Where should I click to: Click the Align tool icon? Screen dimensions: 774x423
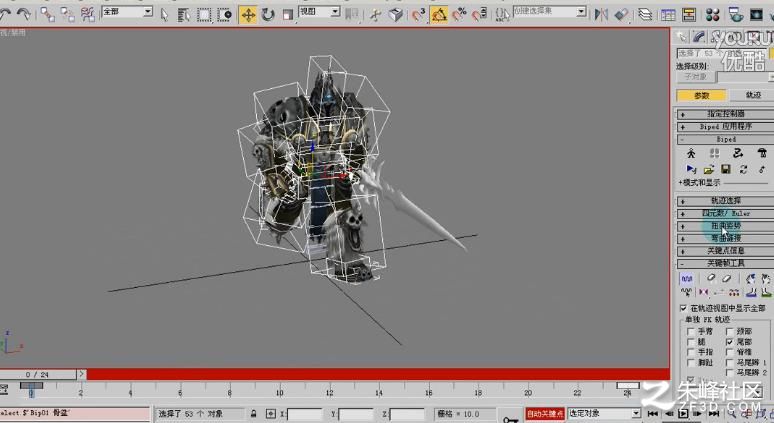[x=621, y=15]
